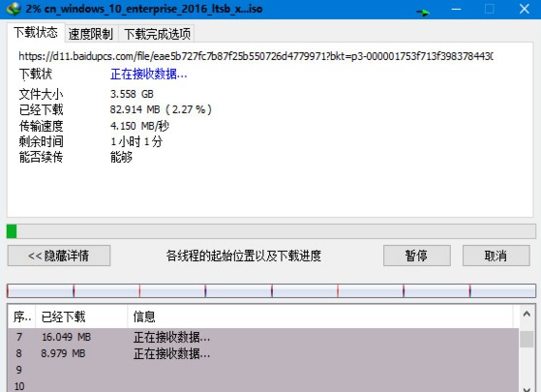Click the status text 正在接收数据... in blue
Screen dimensions: 541x392
pyautogui.click(x=149, y=74)
